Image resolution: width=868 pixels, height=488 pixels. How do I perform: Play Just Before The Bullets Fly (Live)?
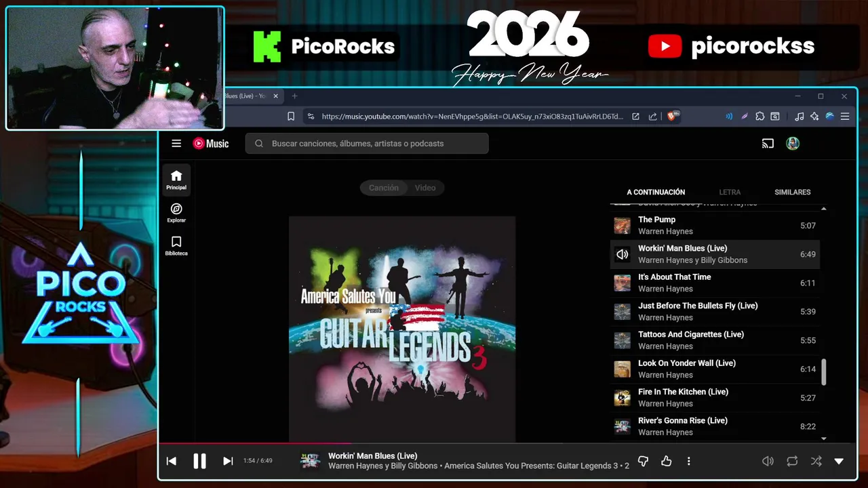click(715, 312)
